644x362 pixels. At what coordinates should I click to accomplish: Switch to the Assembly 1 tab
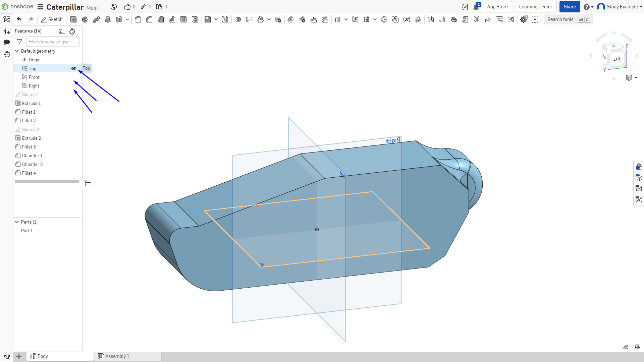click(x=127, y=356)
